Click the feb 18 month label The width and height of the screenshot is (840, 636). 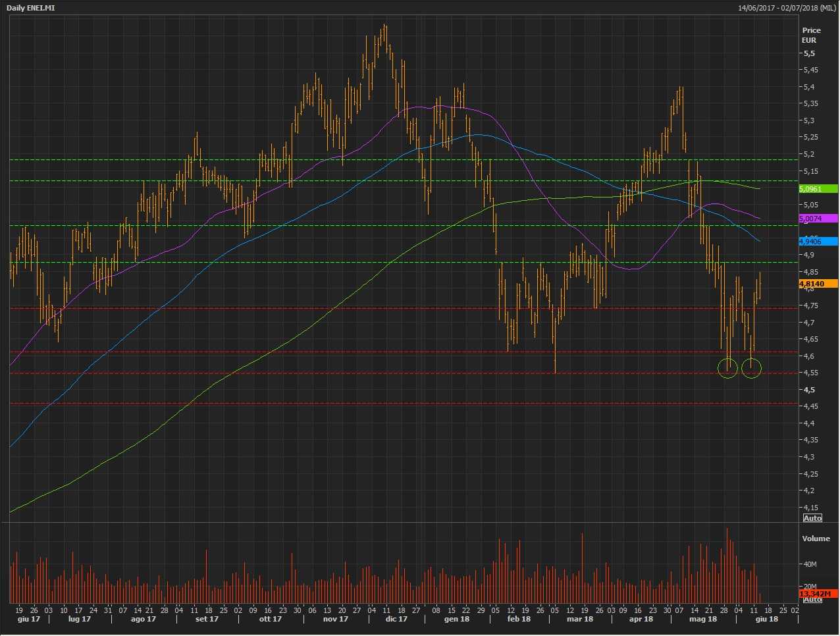(x=519, y=619)
